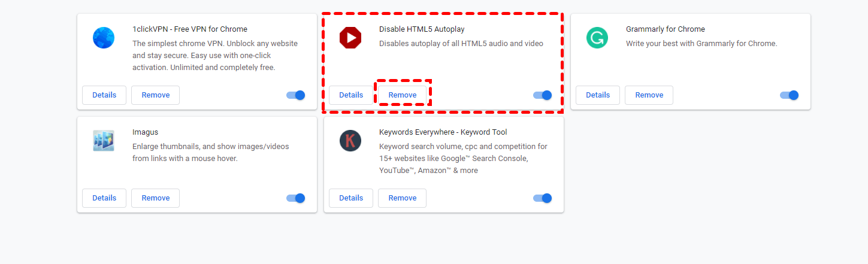Disable the 1clickVPN extension toggle

[296, 95]
